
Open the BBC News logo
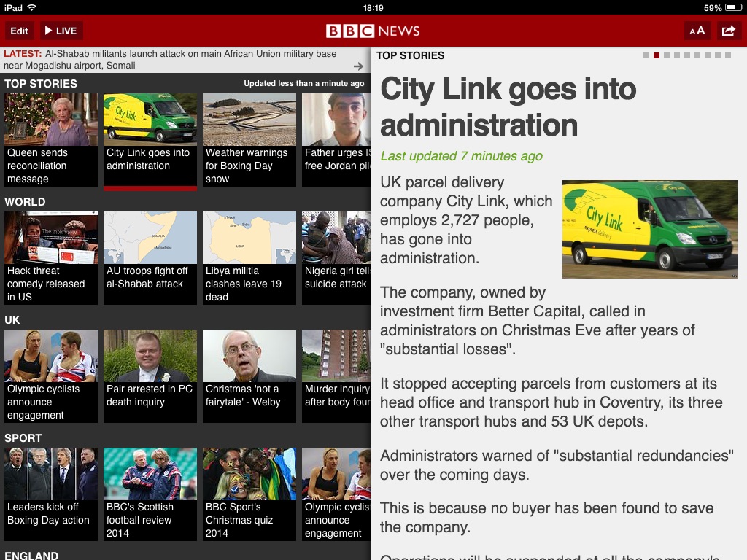(x=373, y=31)
